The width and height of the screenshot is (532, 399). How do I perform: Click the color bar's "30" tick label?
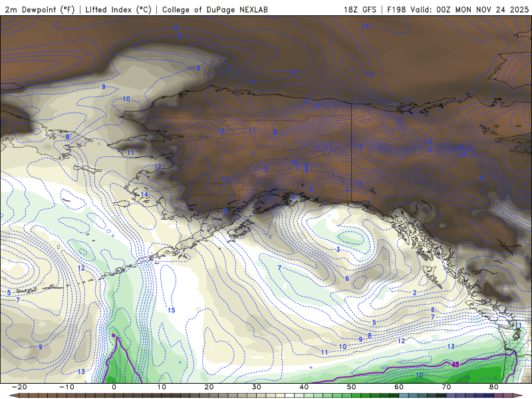click(x=257, y=387)
